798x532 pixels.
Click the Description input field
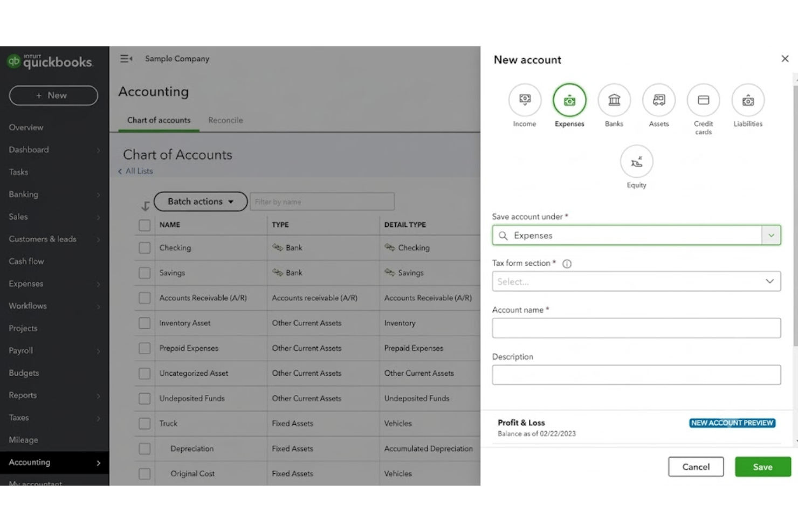pyautogui.click(x=636, y=375)
